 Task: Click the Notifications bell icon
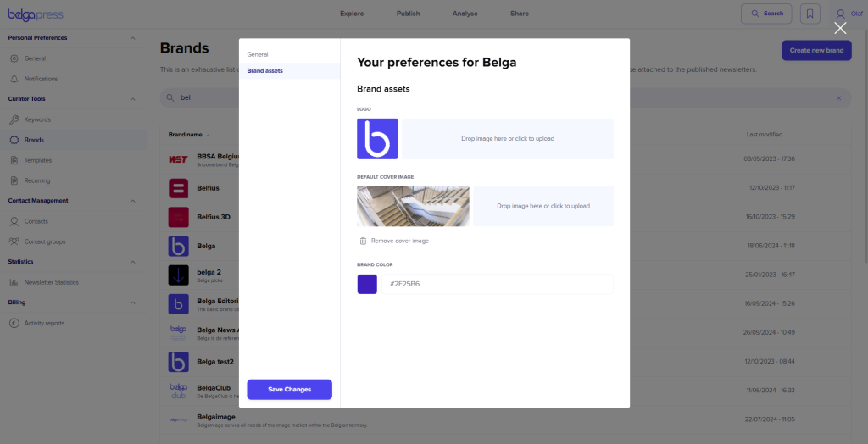14,79
